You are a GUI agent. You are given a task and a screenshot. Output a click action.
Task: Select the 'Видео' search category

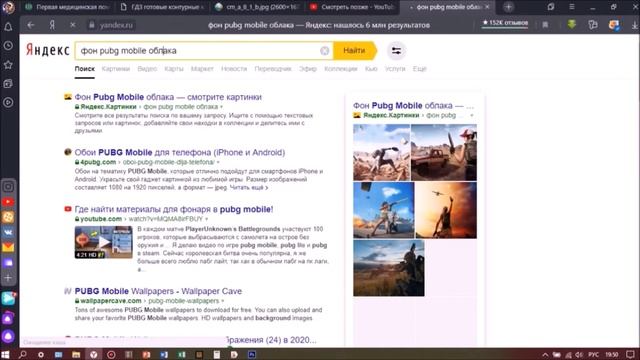(147, 69)
